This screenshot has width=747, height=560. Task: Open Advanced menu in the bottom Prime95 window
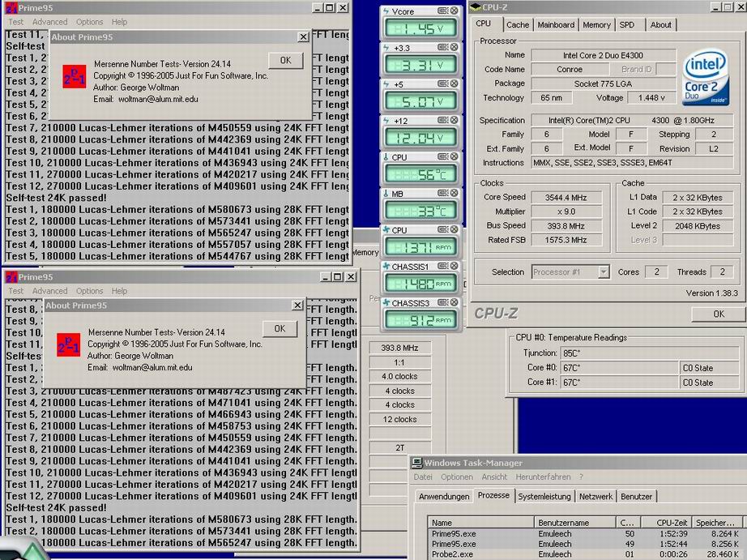(49, 291)
